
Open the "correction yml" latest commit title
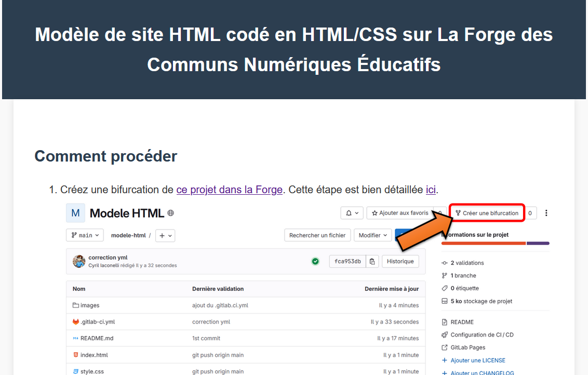pyautogui.click(x=108, y=258)
